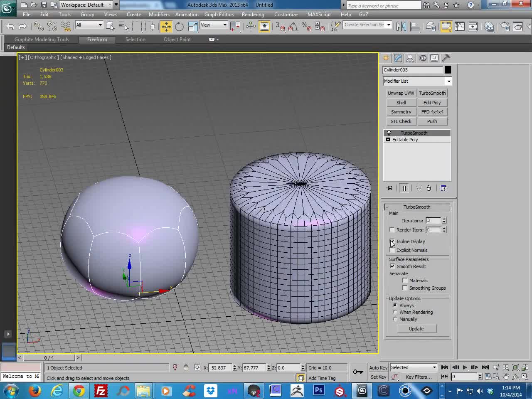The width and height of the screenshot is (532, 399).
Task: Toggle the Isoline Display checkbox
Action: click(x=392, y=241)
